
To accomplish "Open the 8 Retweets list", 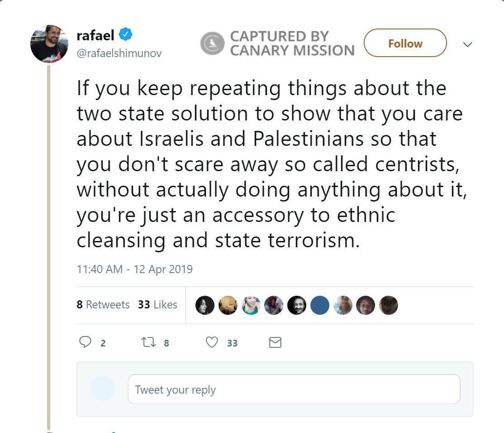I will coord(103,305).
